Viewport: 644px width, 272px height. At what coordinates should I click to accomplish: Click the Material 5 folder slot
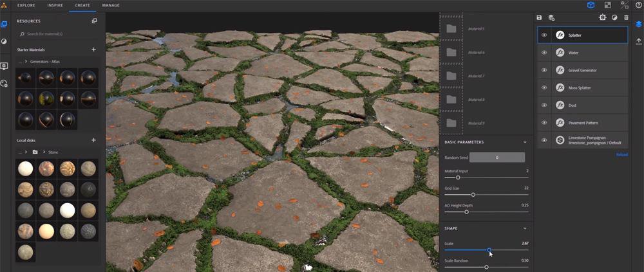[451, 29]
